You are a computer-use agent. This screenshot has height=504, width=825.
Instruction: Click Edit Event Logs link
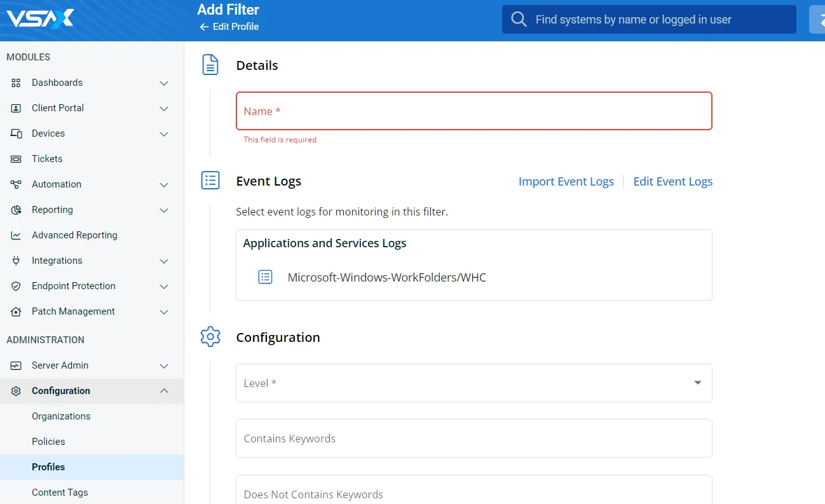(672, 182)
